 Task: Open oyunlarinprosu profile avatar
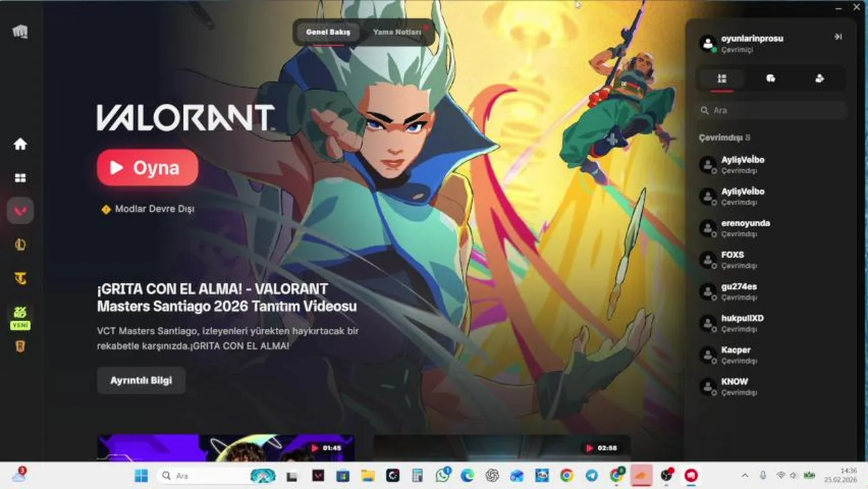click(x=708, y=43)
